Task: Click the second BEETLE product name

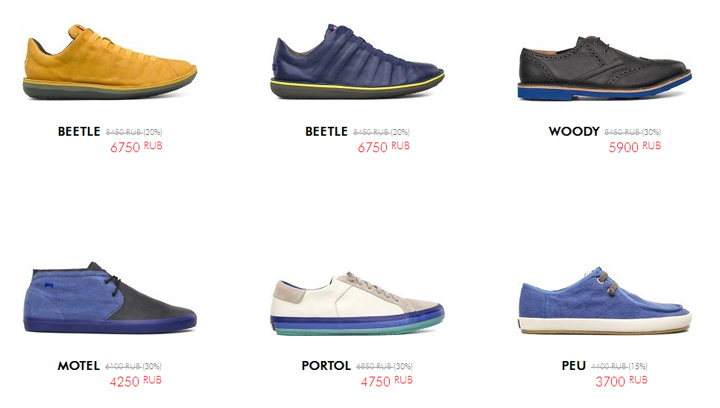Action: pos(326,131)
